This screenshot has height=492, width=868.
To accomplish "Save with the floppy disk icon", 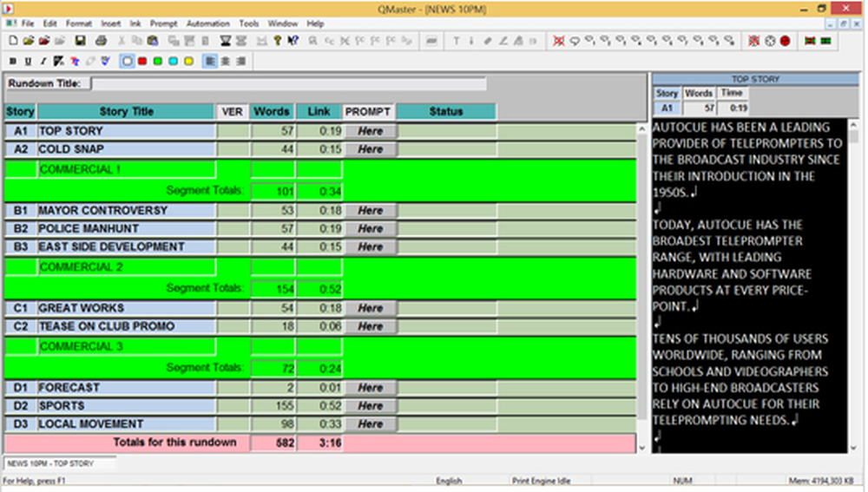I will [80, 41].
